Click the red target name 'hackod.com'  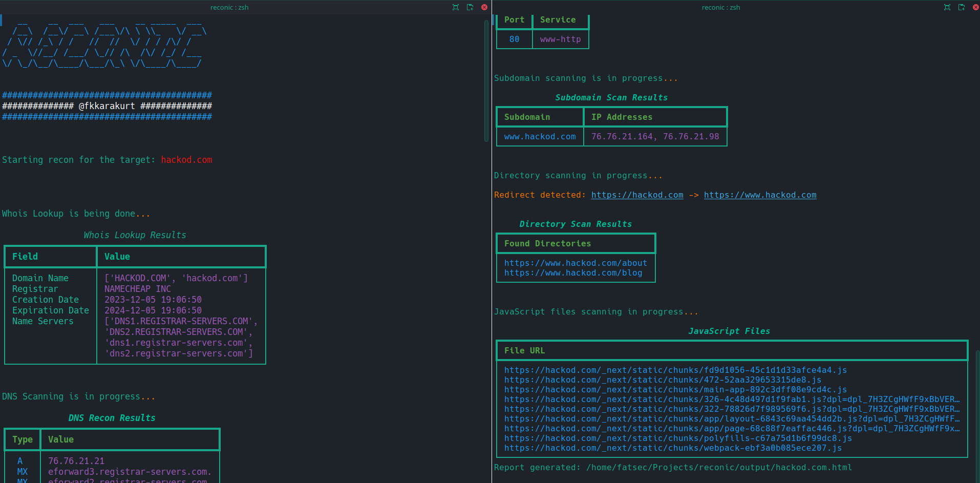click(186, 160)
